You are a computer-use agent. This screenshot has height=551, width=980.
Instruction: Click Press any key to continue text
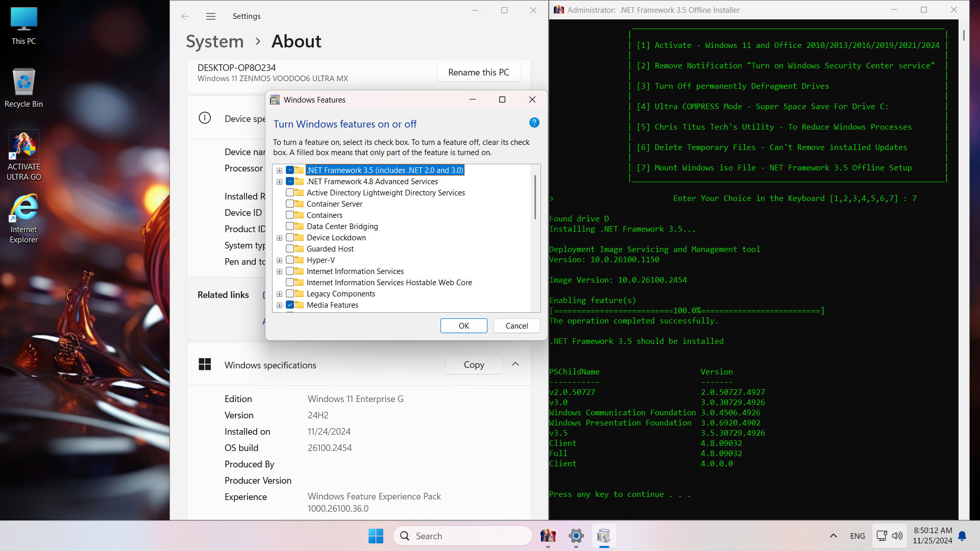[620, 494]
